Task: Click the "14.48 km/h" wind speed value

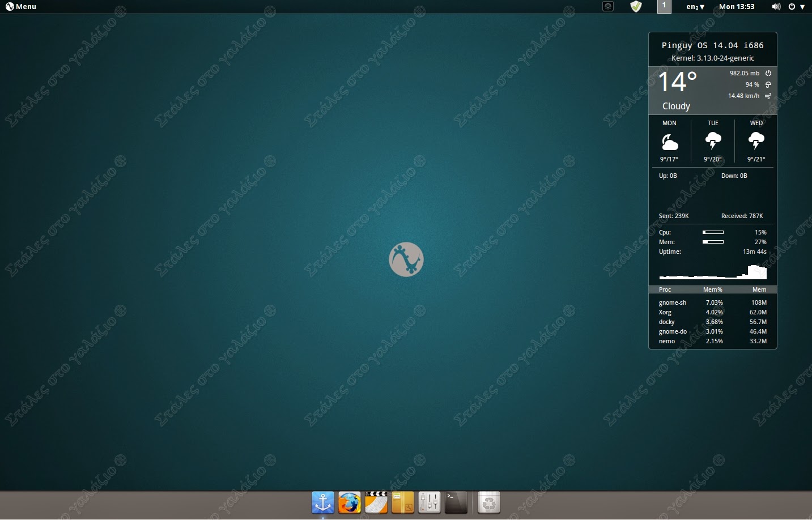Action: [x=744, y=96]
